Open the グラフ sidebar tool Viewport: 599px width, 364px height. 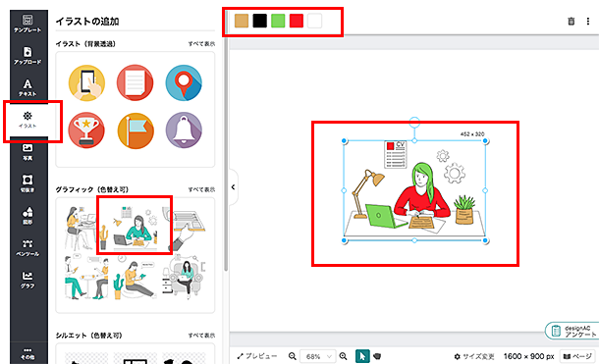[x=27, y=280]
